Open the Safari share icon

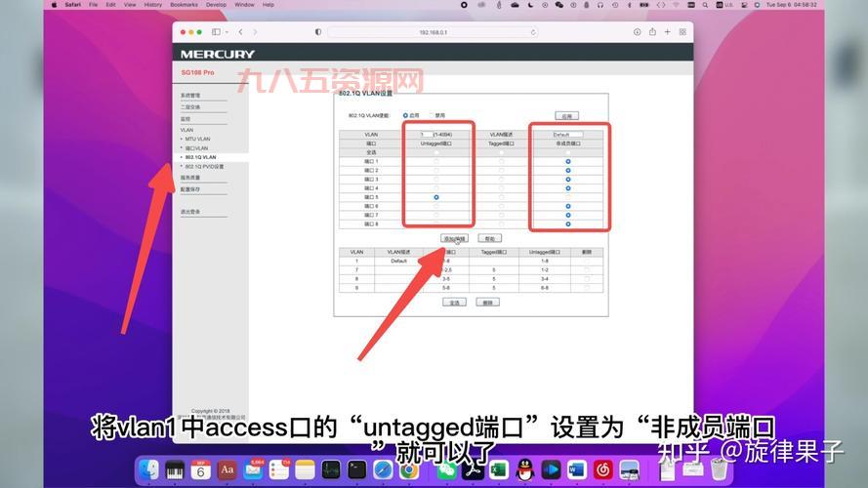click(652, 32)
